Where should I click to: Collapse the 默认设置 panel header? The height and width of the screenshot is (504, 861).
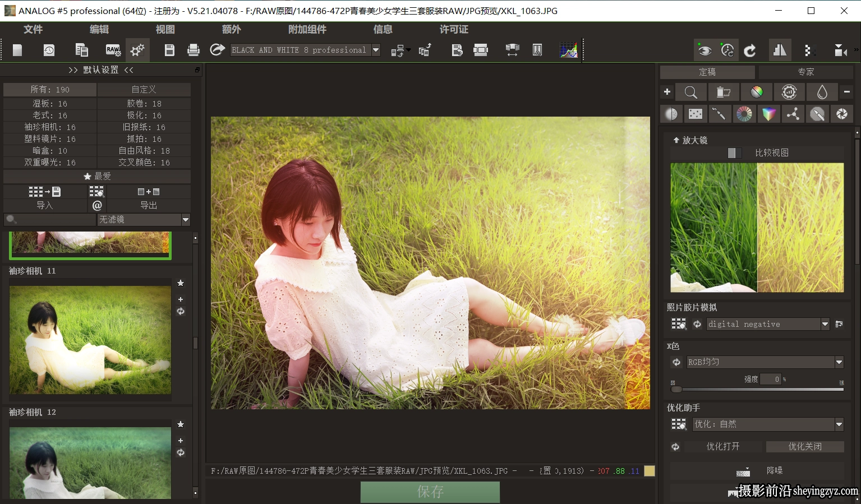click(101, 70)
